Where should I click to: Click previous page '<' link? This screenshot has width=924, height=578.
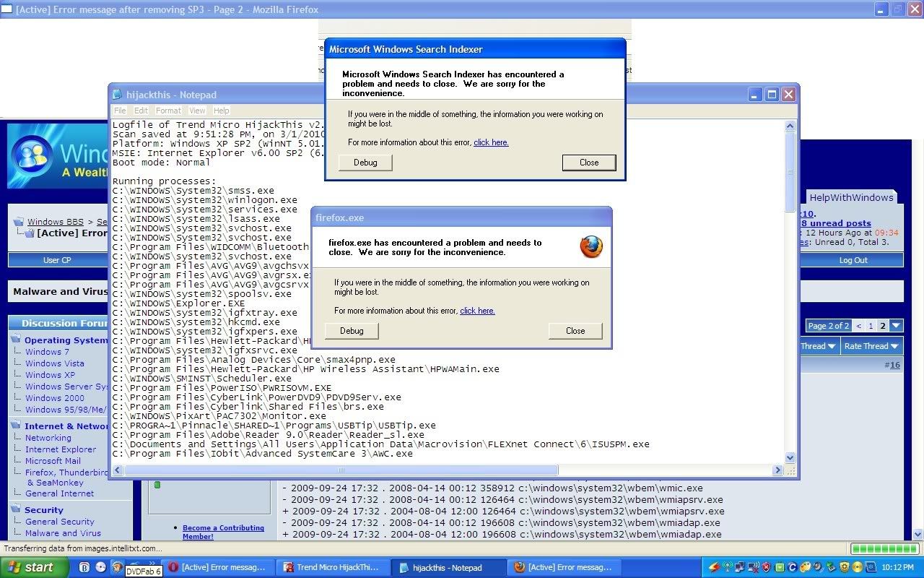click(x=858, y=326)
